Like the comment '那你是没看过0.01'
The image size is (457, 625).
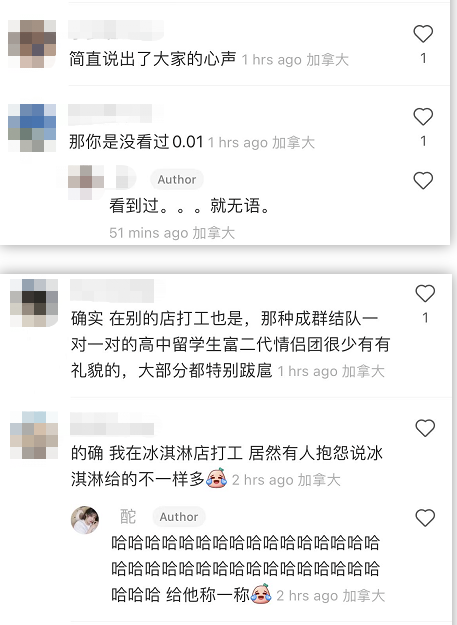423,116
